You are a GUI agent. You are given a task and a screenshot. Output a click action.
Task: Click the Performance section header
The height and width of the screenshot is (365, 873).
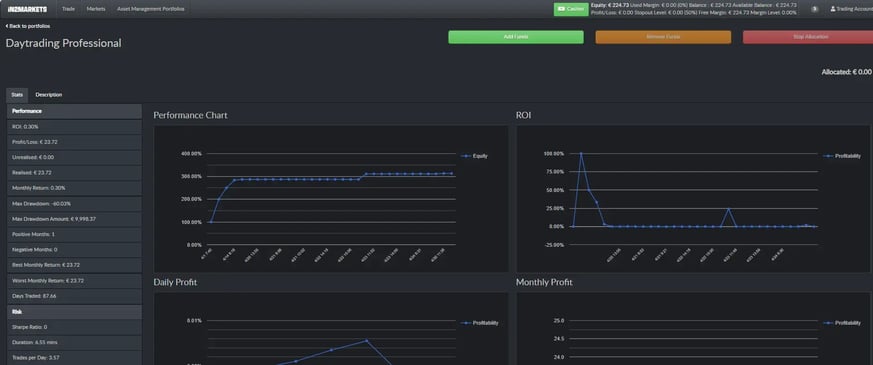74,111
